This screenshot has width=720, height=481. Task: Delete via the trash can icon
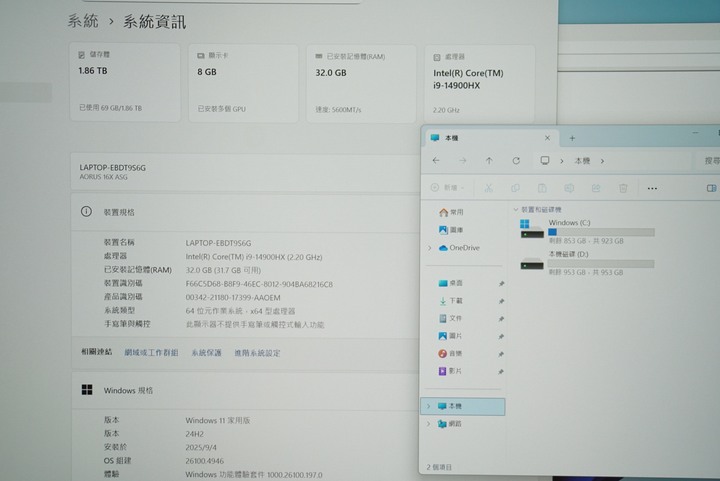(623, 188)
